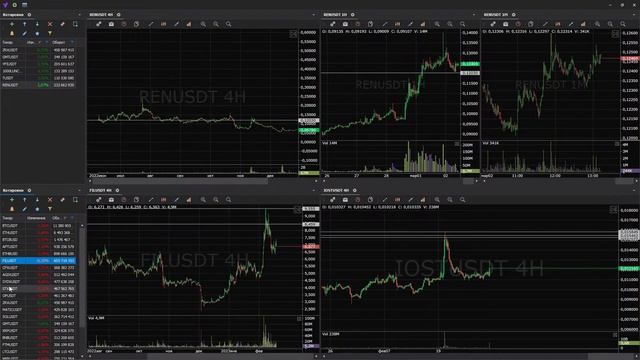Click the lower watchlist vertical scrollbar
The height and width of the screenshot is (360, 640).
82,278
